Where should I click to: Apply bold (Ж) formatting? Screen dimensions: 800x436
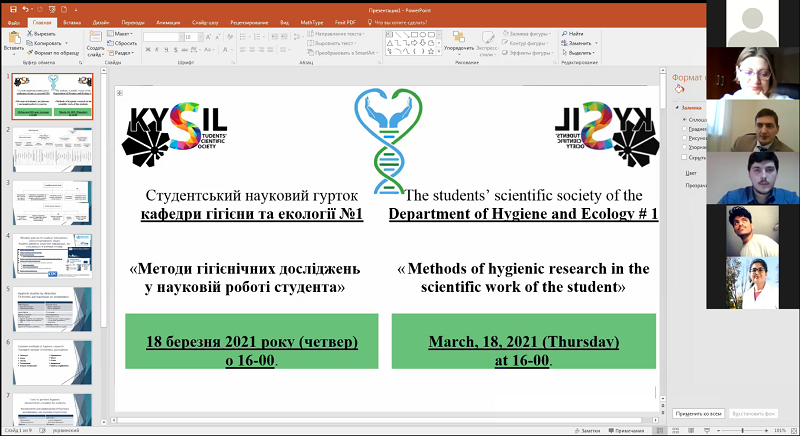point(148,49)
